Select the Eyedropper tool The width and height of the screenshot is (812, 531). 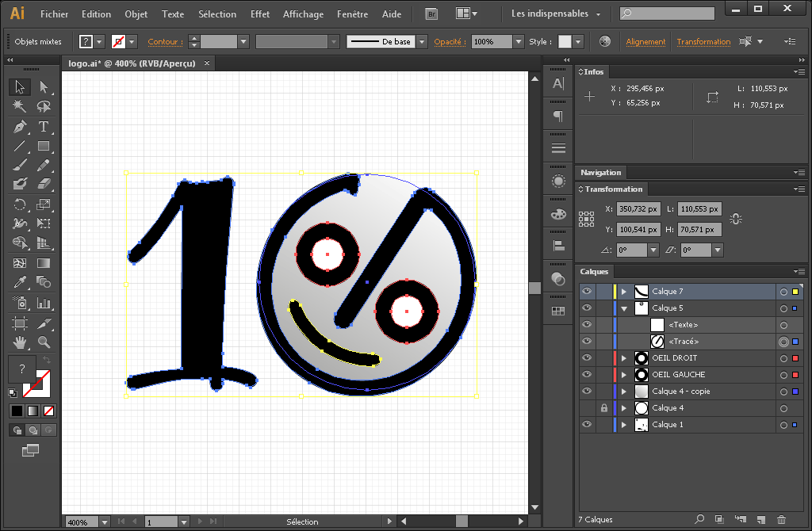[x=20, y=283]
